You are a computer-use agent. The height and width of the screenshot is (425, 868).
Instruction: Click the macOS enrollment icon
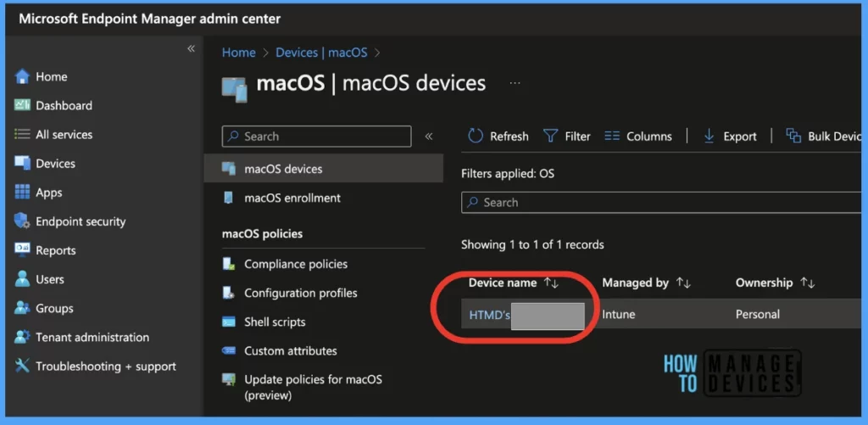click(228, 198)
